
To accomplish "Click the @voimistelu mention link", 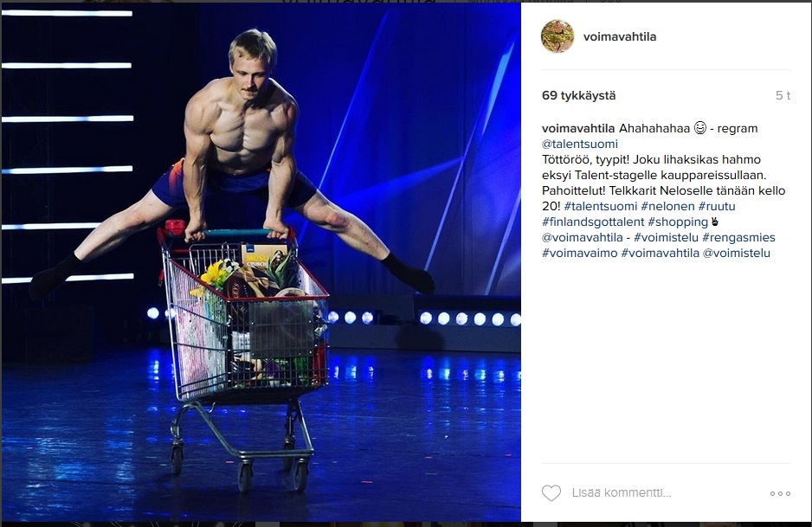I will [x=737, y=254].
